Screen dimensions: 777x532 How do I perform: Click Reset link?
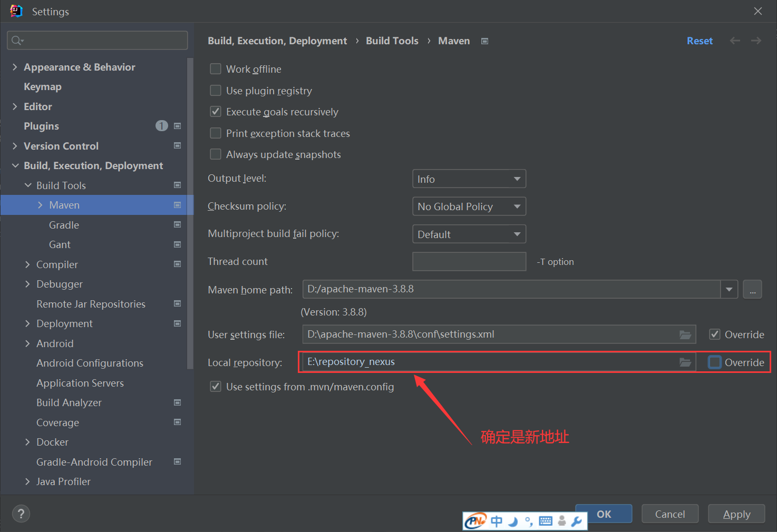tap(700, 41)
